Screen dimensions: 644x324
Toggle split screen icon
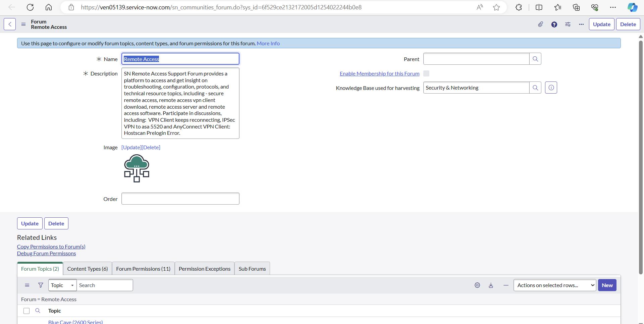pos(539,7)
